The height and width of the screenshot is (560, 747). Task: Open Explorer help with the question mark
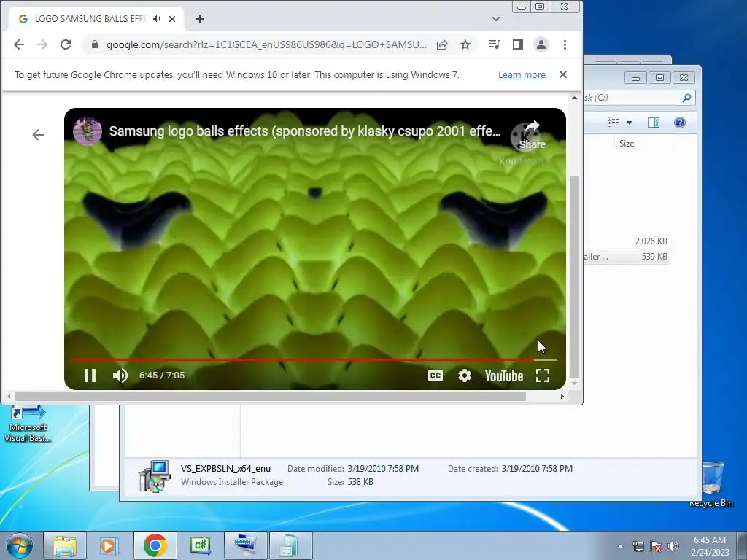[680, 122]
